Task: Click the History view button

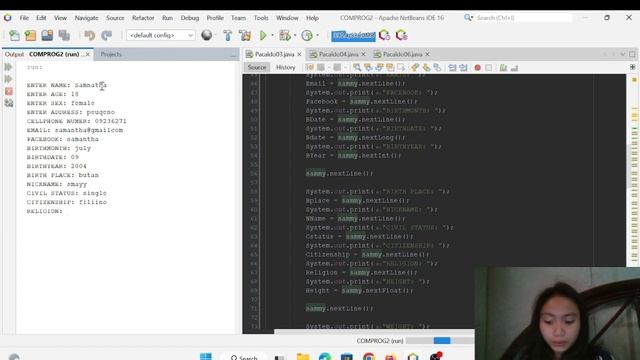Action: pos(286,67)
